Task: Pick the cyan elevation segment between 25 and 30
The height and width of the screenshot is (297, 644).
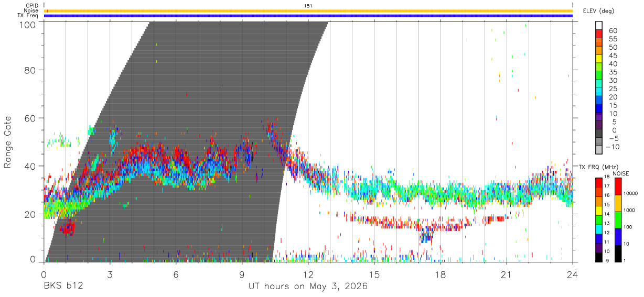Action: point(599,83)
